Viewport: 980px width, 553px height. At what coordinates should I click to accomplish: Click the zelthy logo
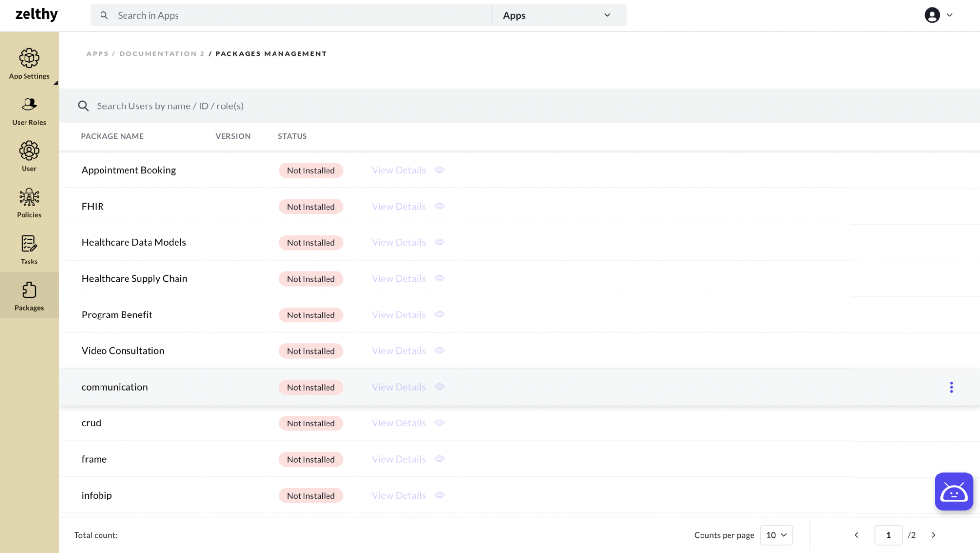pos(37,14)
